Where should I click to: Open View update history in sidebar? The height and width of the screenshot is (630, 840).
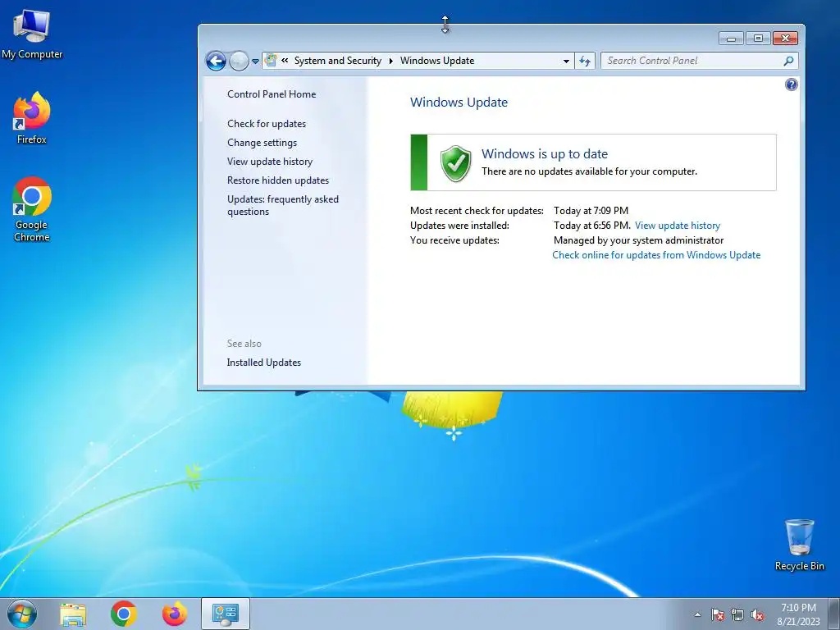click(x=270, y=162)
